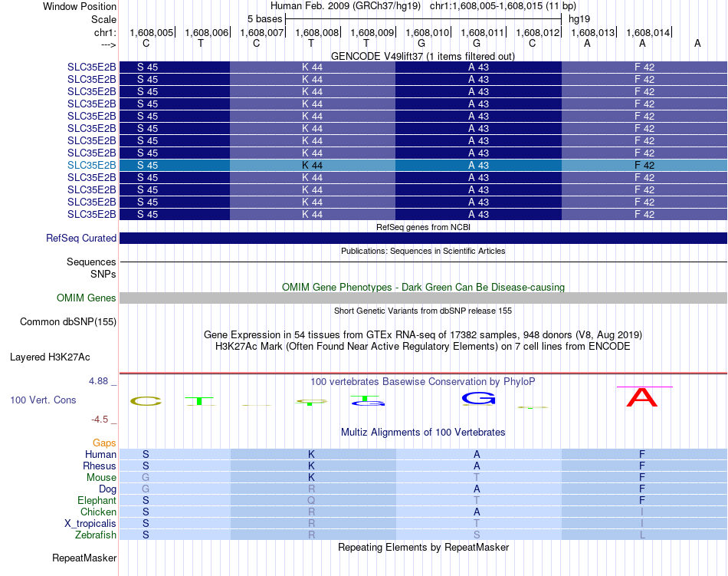Screen dimensions: 728x576
Task: Click the large red A in PhyloP logo
Action: [x=642, y=397]
